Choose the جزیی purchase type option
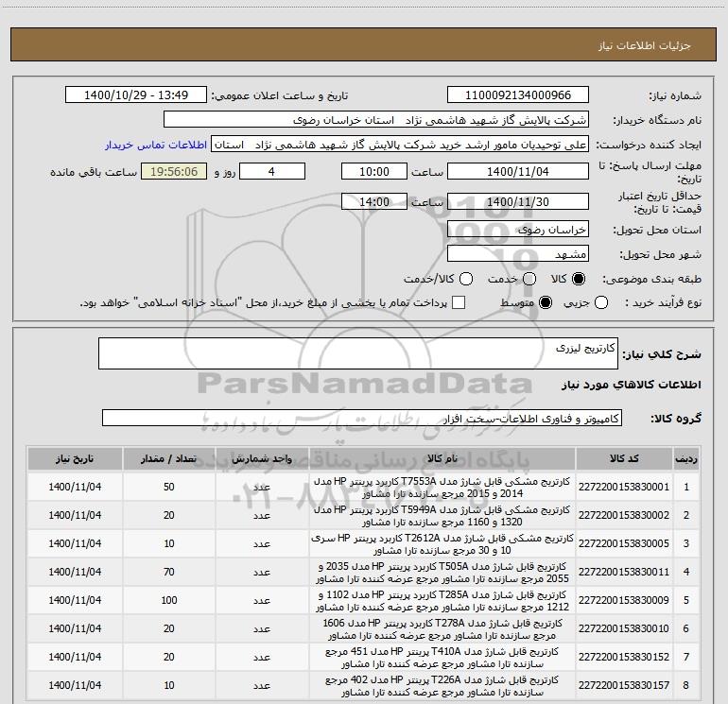Screen dimensions: 728x704 click(x=601, y=303)
